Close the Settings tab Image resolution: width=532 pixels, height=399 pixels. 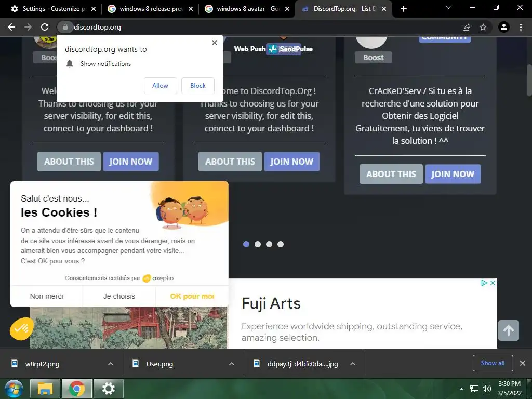pos(94,9)
